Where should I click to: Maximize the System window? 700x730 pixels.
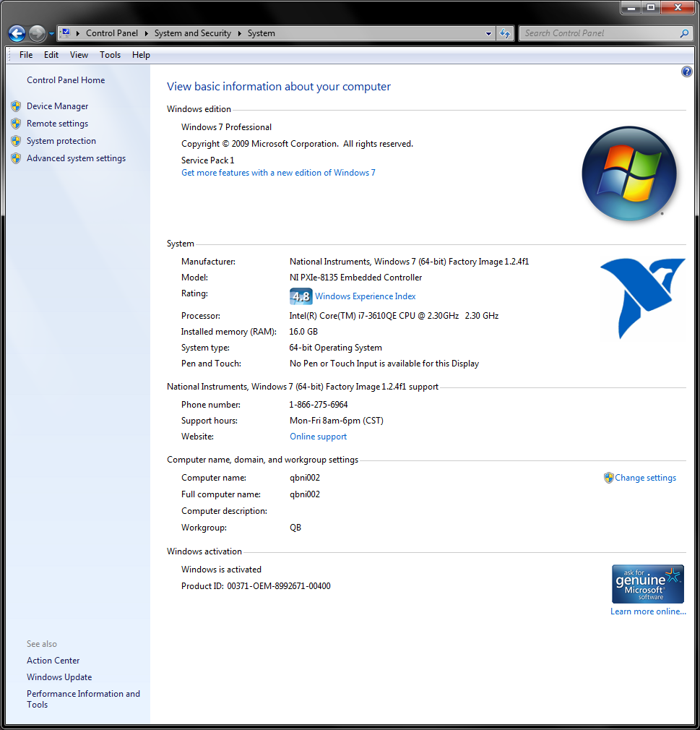click(x=651, y=7)
